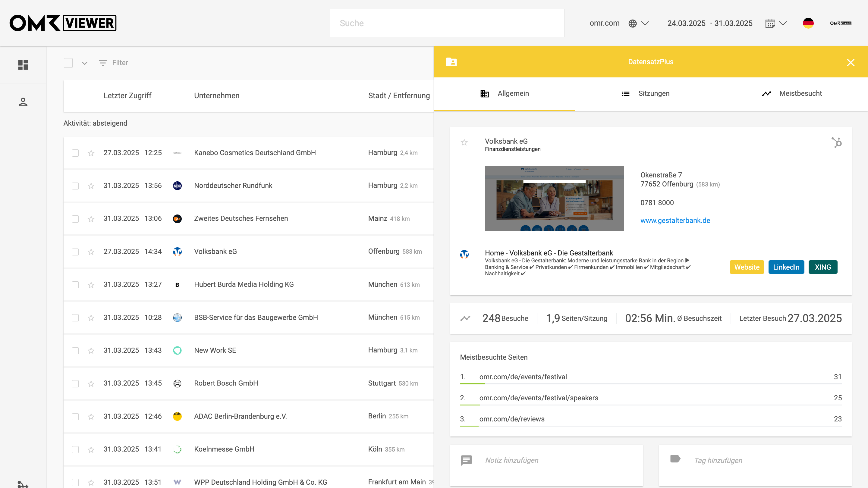Tick the checkbox for Robert Bosch GmbH
This screenshot has width=868, height=488.
[x=75, y=383]
